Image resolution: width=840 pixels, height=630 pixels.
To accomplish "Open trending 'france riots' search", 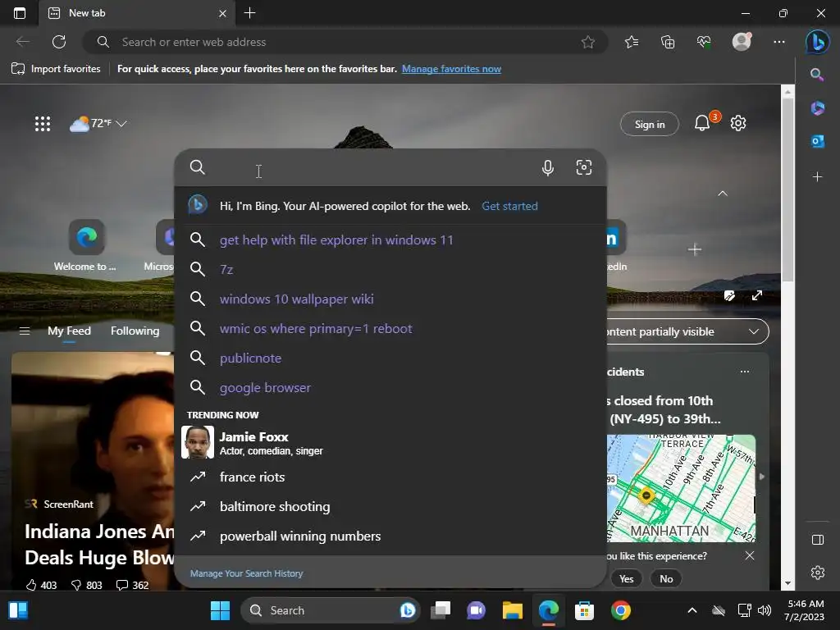I will click(391, 477).
